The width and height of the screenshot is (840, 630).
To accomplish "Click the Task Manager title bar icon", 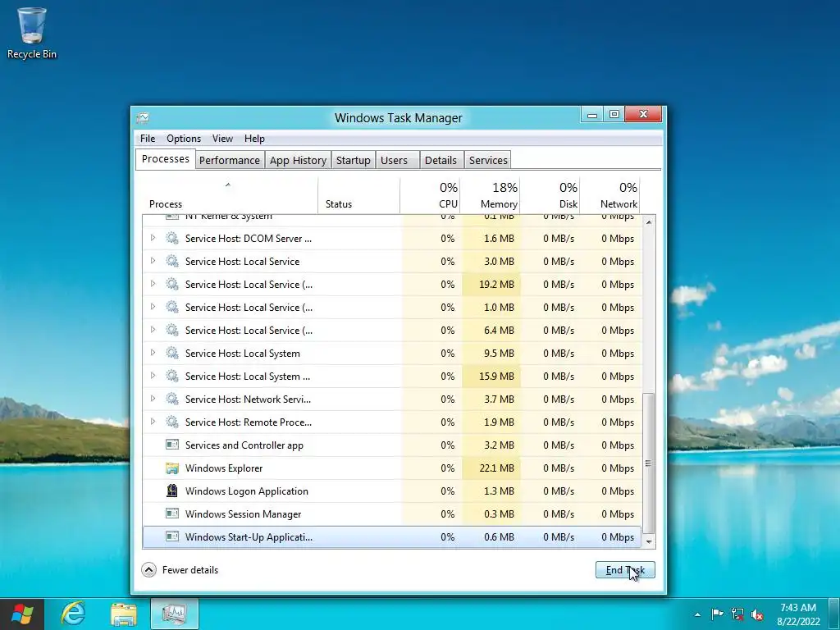I will (x=143, y=118).
